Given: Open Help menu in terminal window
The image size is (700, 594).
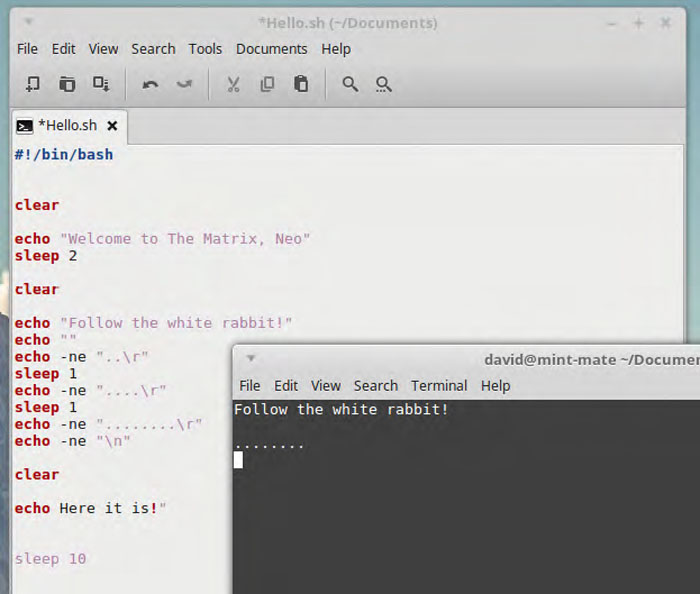Looking at the screenshot, I should (495, 386).
